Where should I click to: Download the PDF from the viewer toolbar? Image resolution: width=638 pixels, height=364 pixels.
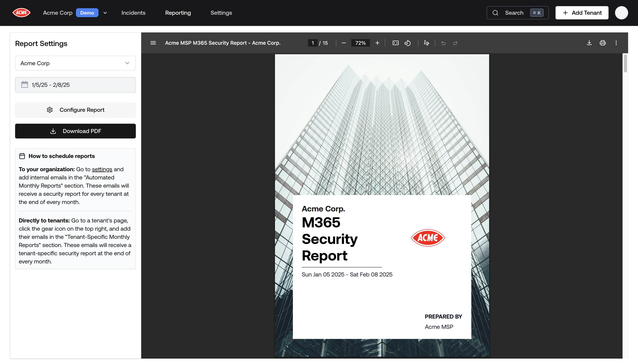pyautogui.click(x=589, y=43)
